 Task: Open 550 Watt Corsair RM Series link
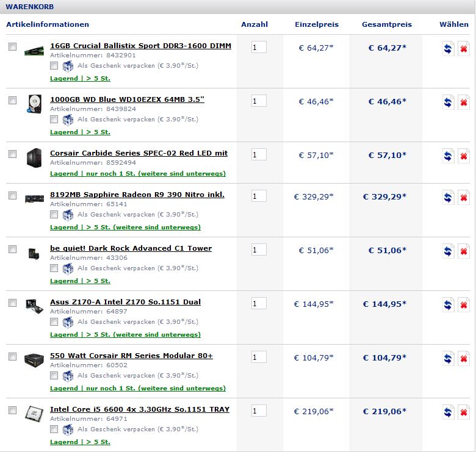(131, 356)
